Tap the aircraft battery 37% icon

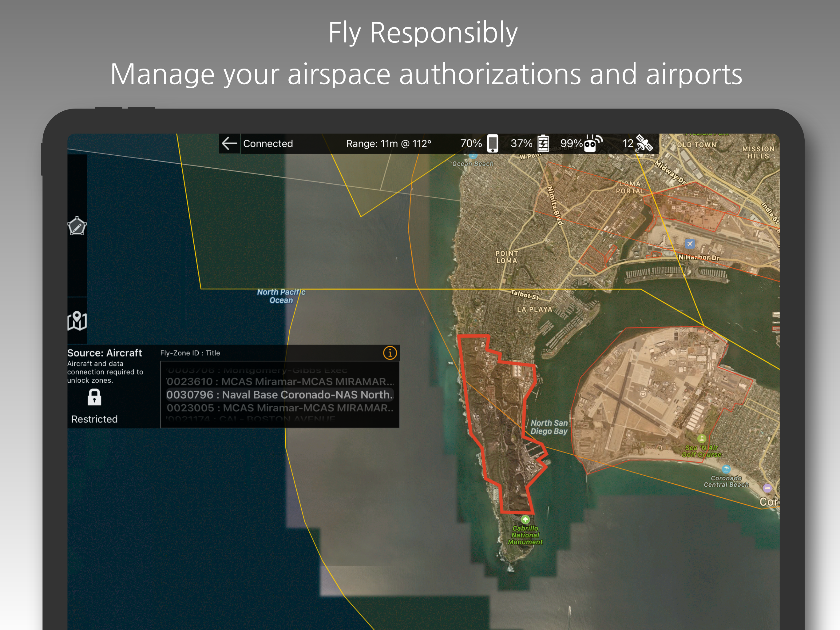pos(543,144)
